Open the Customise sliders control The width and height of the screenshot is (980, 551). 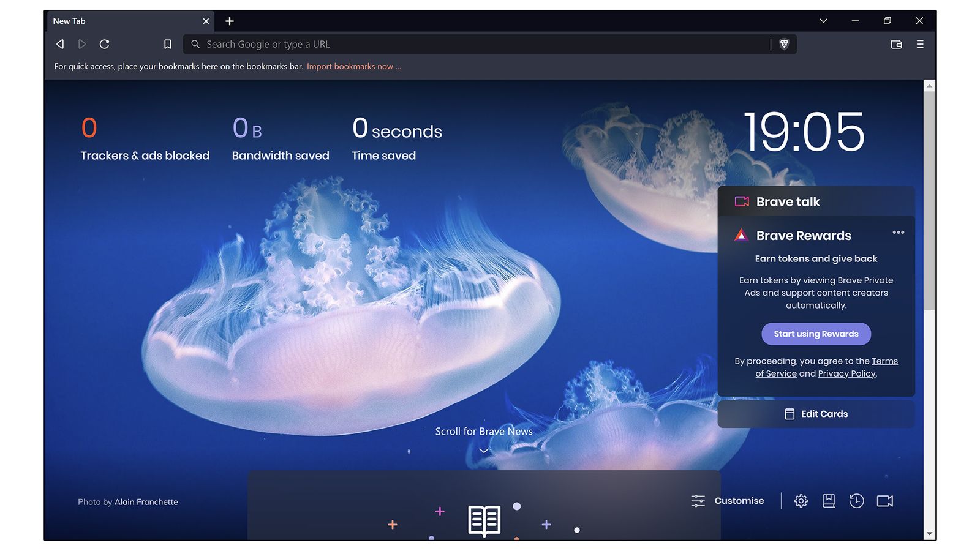698,501
